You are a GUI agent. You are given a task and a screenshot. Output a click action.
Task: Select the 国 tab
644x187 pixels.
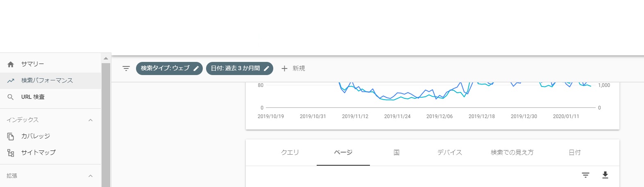pos(397,153)
